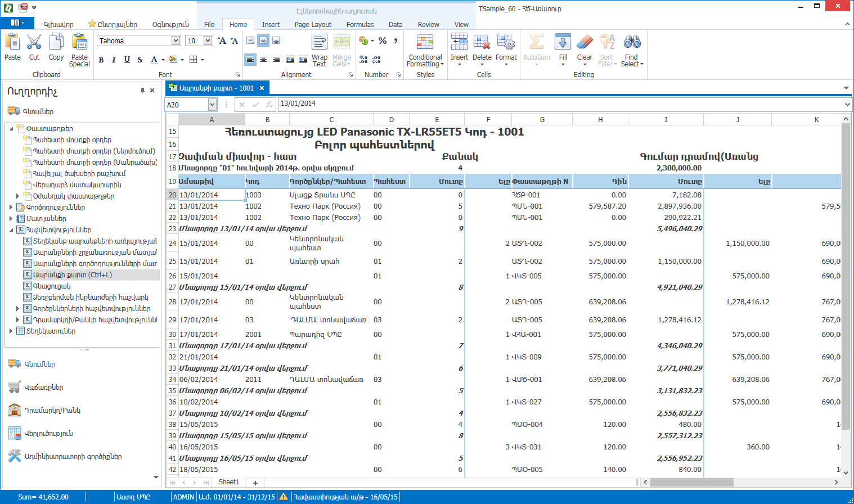
Task: Apply percent style format
Action: click(383, 40)
